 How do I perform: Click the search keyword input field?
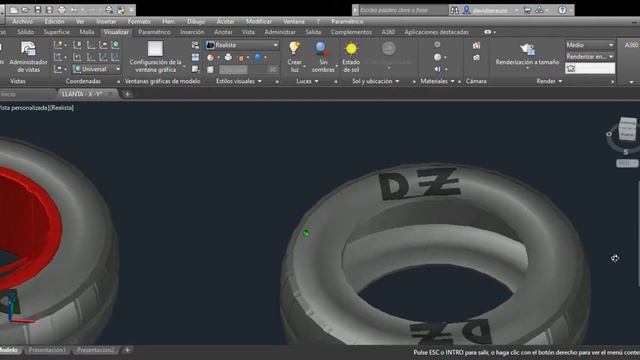tap(403, 10)
